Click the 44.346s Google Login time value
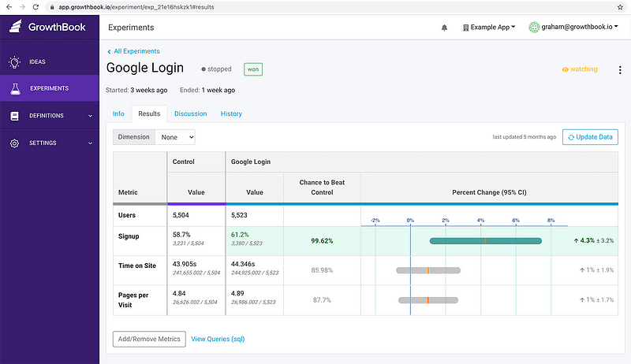631x364 pixels. tap(243, 264)
